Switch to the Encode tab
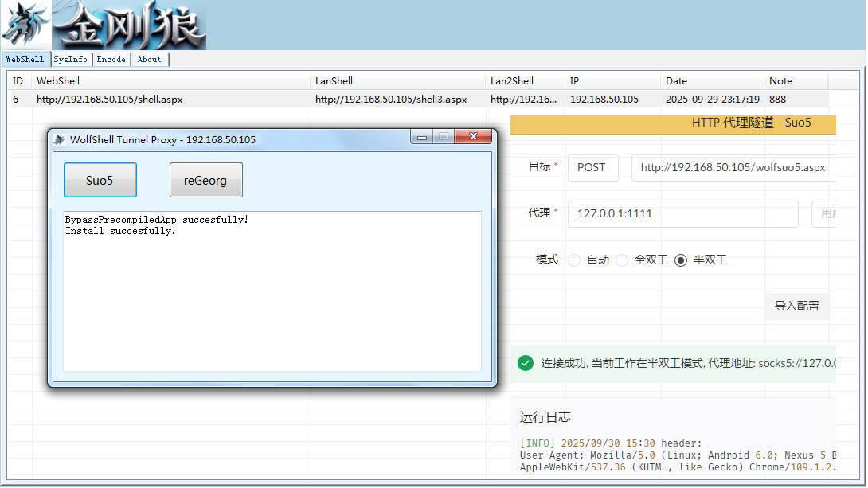The width and height of the screenshot is (868, 488). [111, 59]
